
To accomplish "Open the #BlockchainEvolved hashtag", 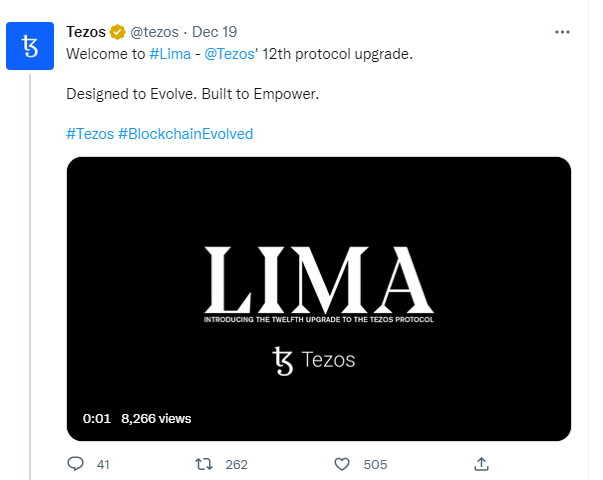I will (x=185, y=134).
